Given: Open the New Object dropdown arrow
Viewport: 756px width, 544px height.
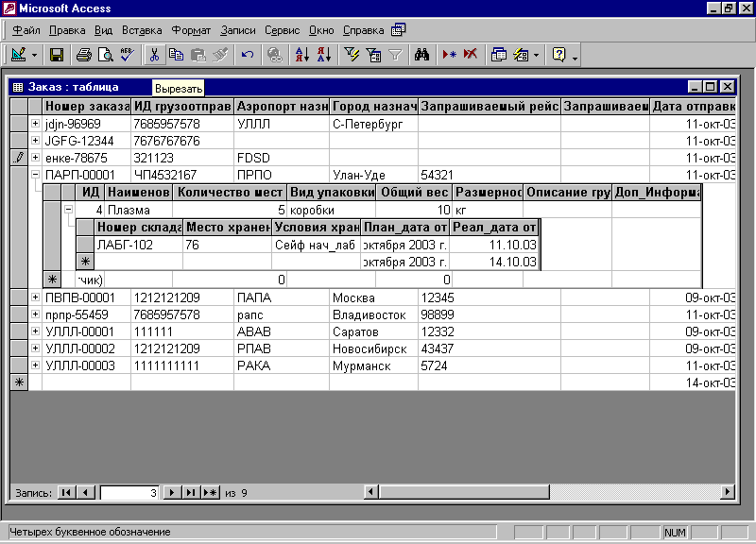Looking at the screenshot, I should pyautogui.click(x=536, y=55).
